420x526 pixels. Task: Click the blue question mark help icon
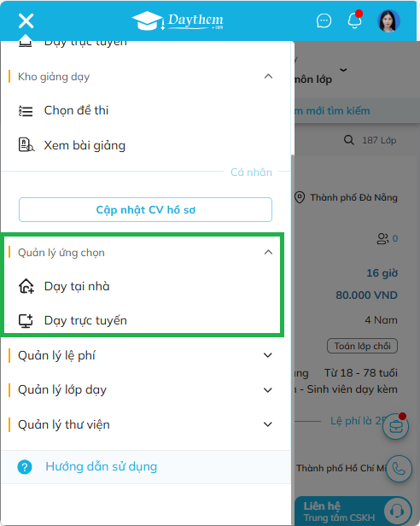25,467
